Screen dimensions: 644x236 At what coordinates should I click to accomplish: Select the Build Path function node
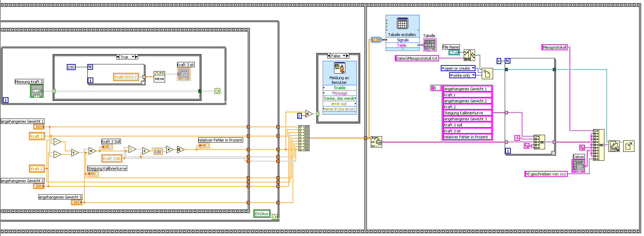(x=469, y=55)
